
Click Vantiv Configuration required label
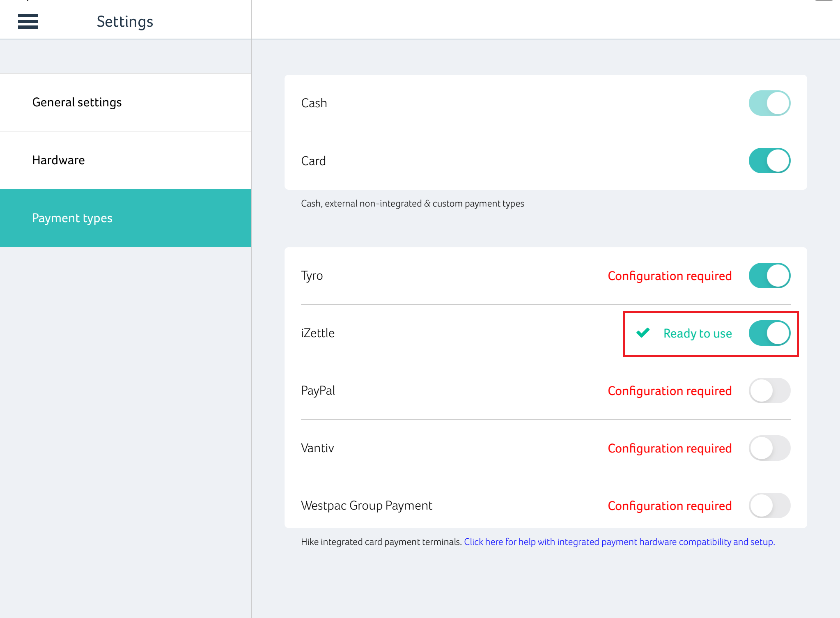[x=670, y=448]
